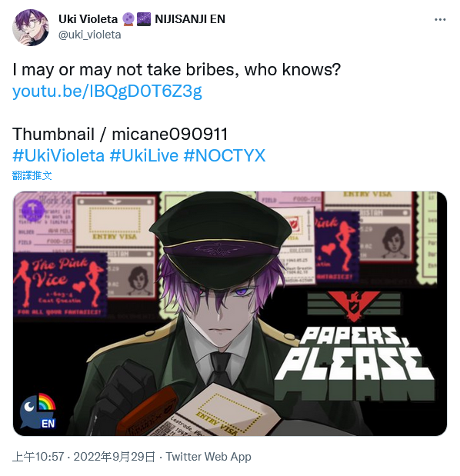Open the tweet's more options menu

pos(440,20)
